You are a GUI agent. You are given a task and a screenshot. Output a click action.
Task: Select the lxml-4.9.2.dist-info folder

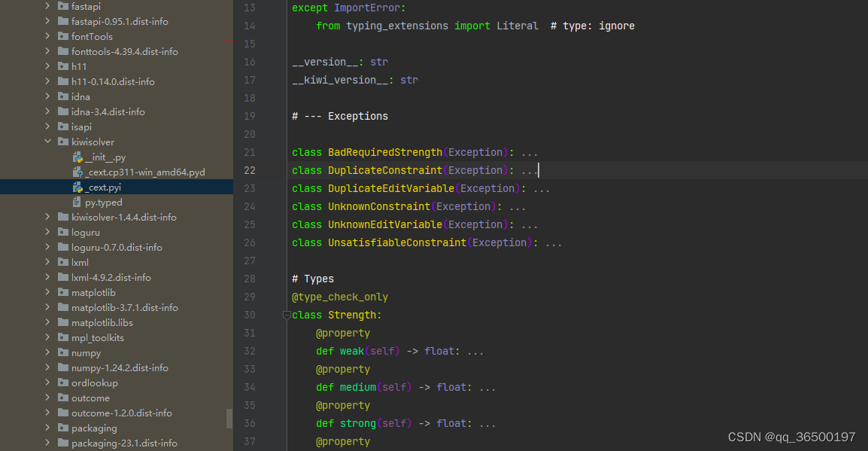111,278
